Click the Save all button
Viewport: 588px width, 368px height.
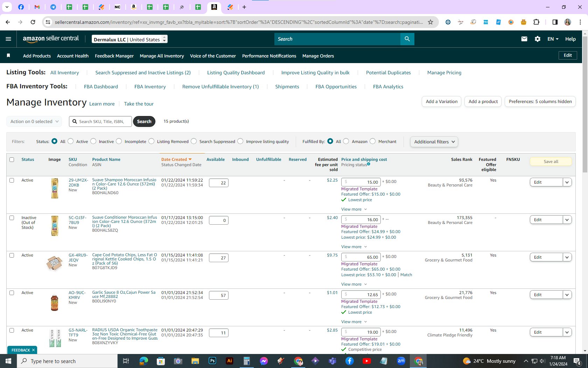coord(551,161)
